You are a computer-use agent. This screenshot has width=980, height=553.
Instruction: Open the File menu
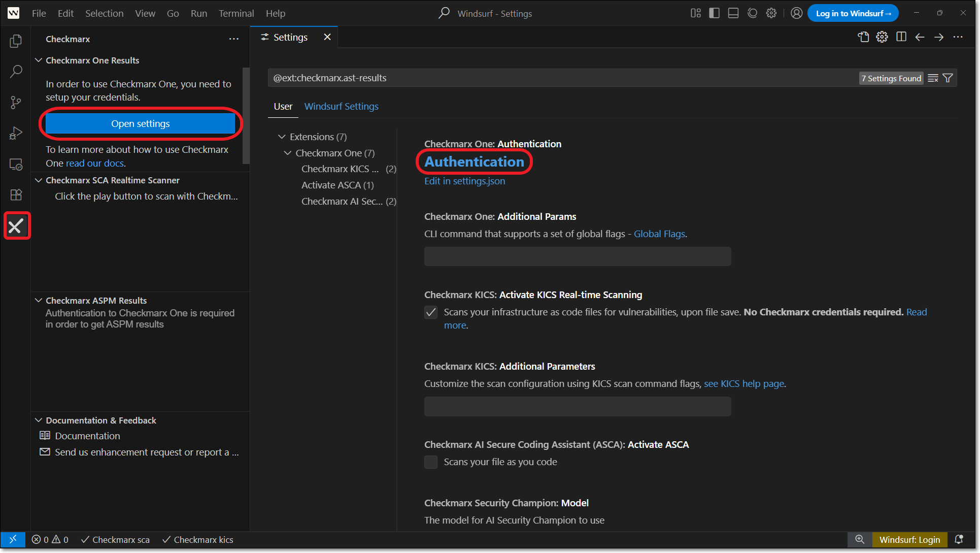(39, 13)
